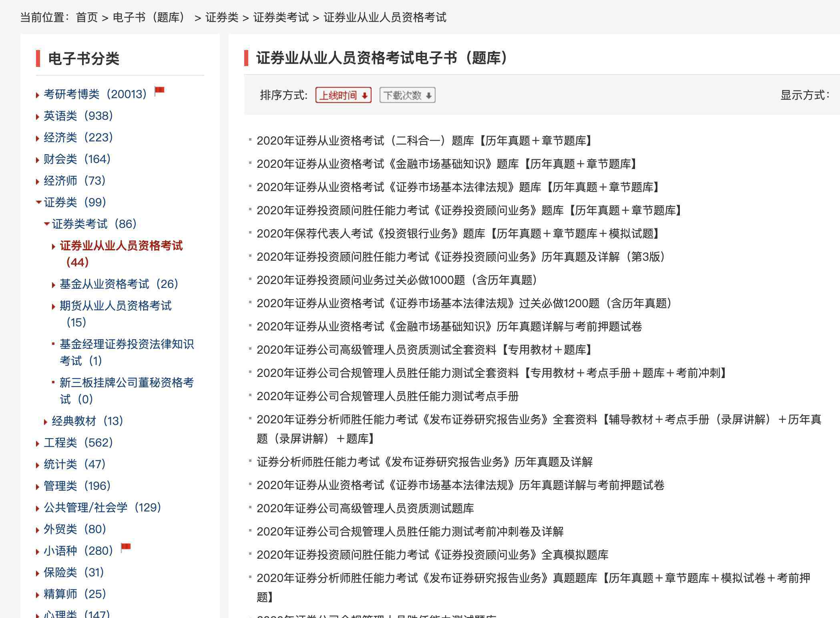Expand the 英语类 category arrow

click(38, 117)
